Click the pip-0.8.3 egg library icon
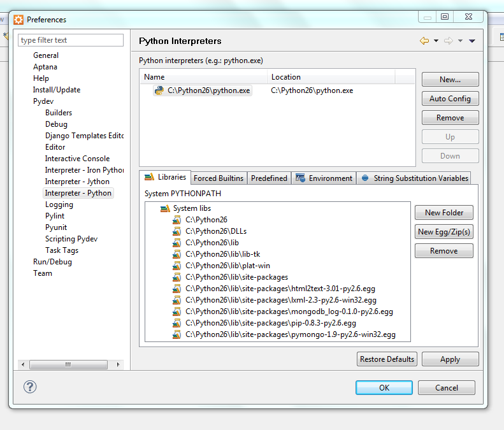Viewport: 504px width, 430px height. pos(176,323)
